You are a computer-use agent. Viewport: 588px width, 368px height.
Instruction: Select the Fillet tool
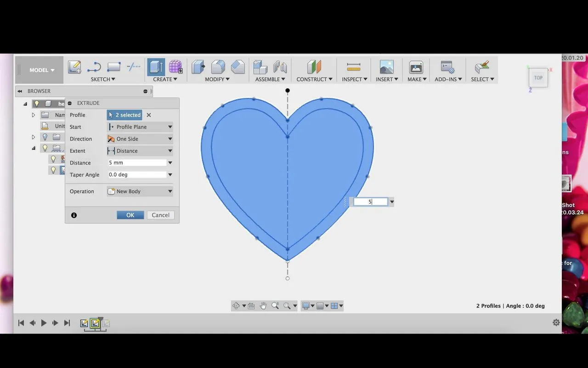pyautogui.click(x=218, y=67)
